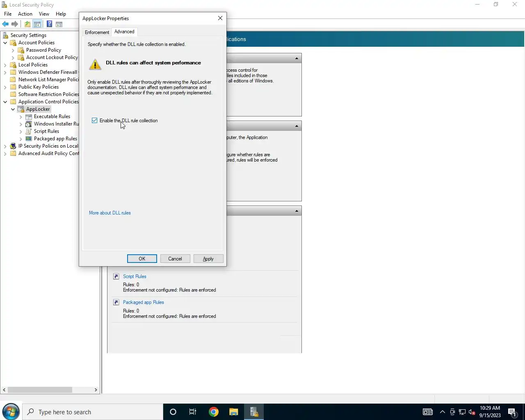This screenshot has width=525, height=420.
Task: Select the Advanced tab
Action: 124,32
